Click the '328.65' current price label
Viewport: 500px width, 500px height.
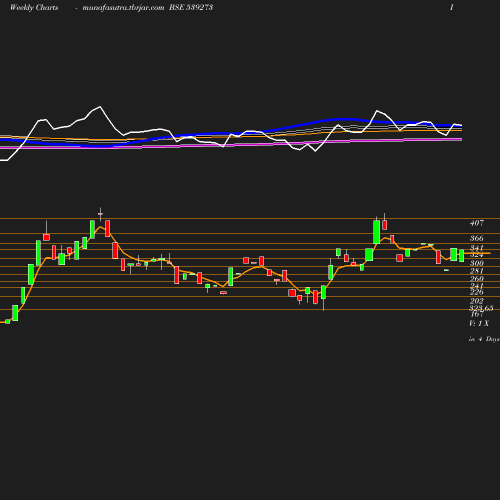coord(481,308)
